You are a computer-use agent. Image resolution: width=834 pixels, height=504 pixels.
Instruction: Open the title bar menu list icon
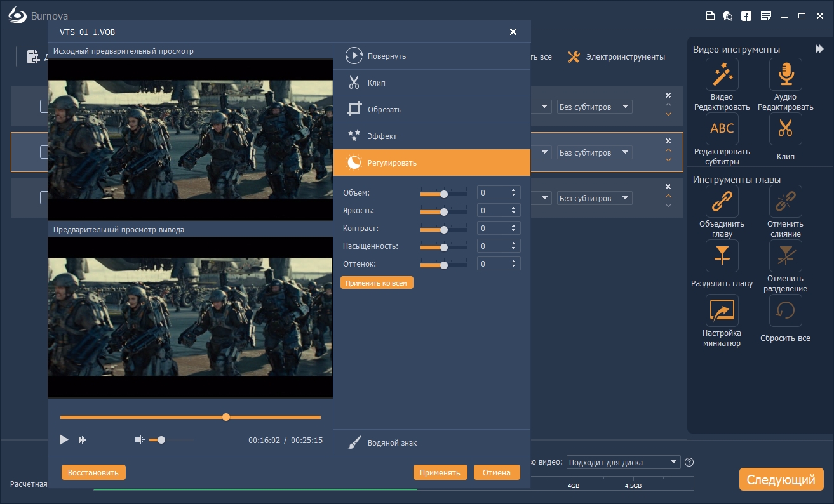[765, 16]
